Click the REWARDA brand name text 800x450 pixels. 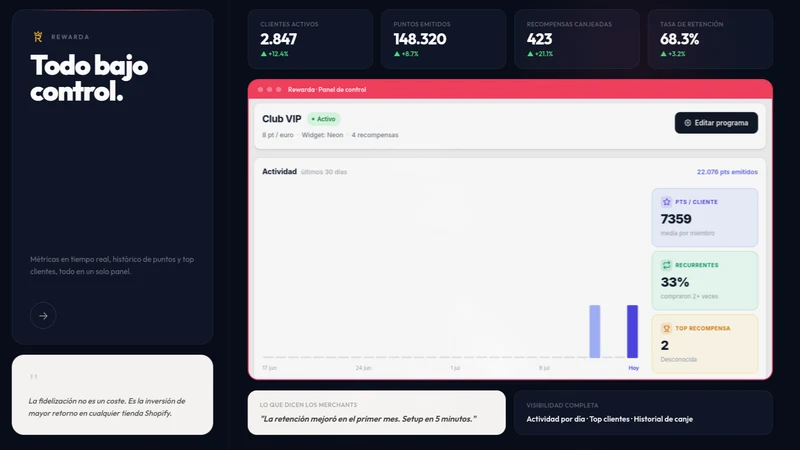(70, 37)
